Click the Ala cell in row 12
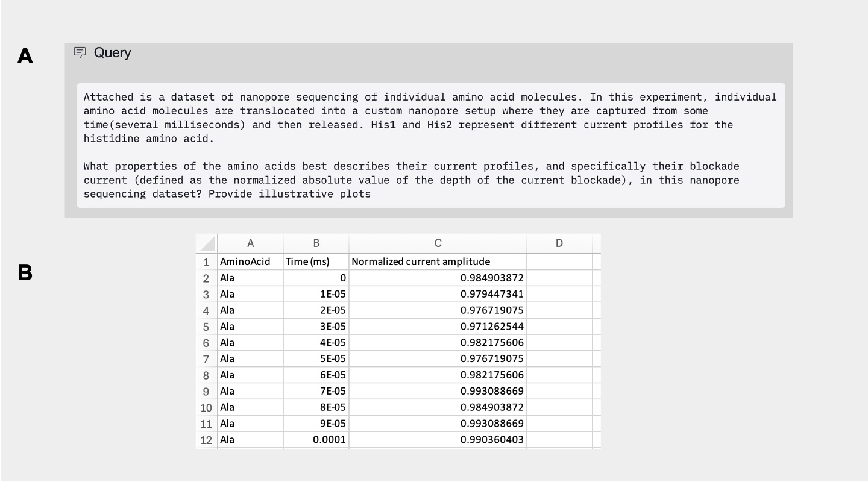The image size is (868, 482). pos(251,440)
